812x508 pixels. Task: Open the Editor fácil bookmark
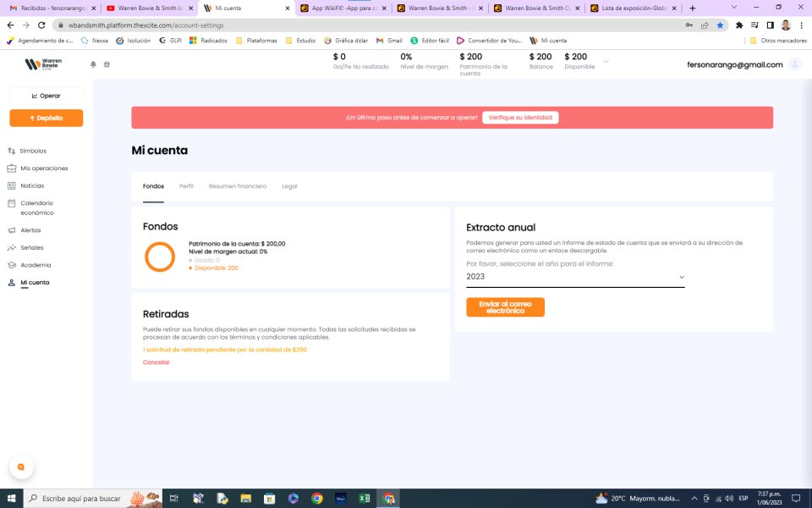[x=430, y=41]
